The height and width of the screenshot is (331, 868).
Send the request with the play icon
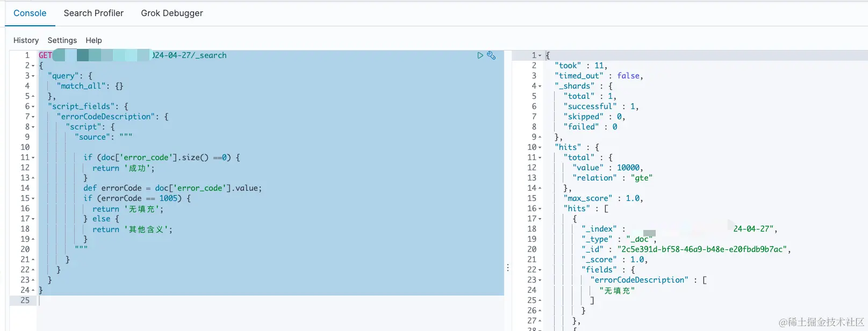(480, 55)
